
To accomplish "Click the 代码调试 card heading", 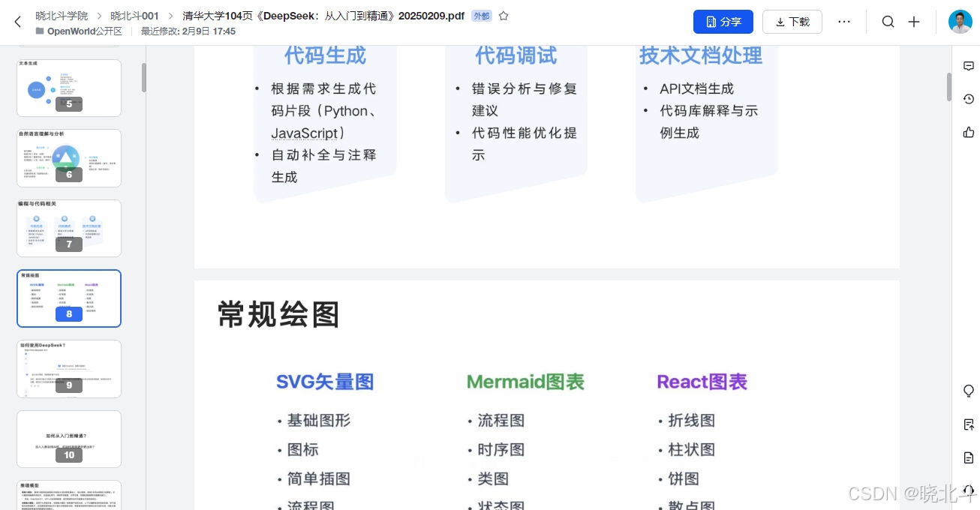I will click(516, 55).
